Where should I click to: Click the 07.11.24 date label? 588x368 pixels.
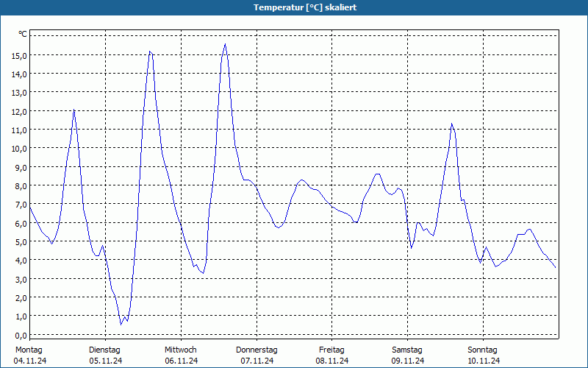[257, 361]
